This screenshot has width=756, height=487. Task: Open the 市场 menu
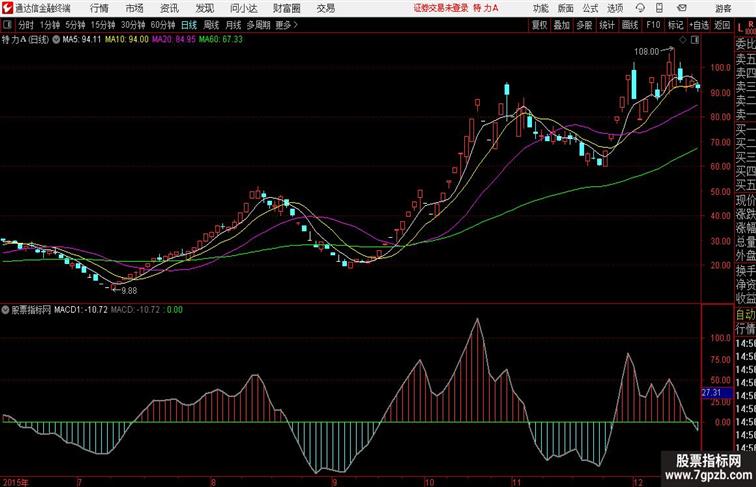[x=135, y=8]
